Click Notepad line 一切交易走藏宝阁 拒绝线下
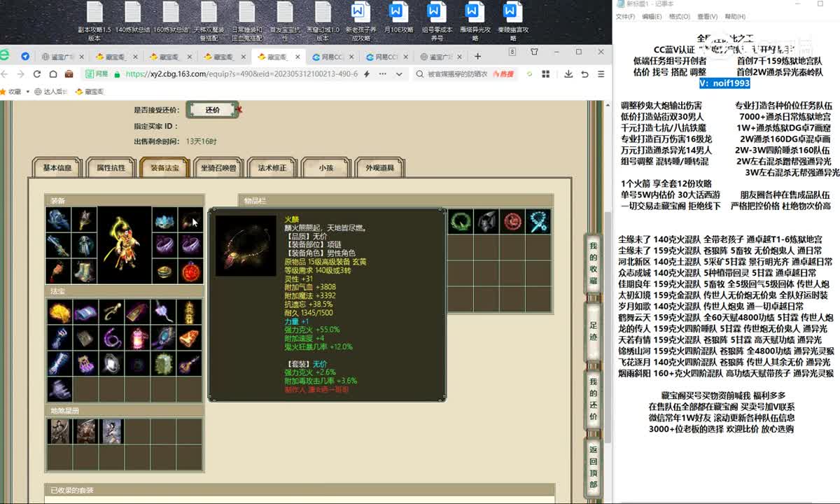This screenshot has width=840, height=504. (x=671, y=206)
